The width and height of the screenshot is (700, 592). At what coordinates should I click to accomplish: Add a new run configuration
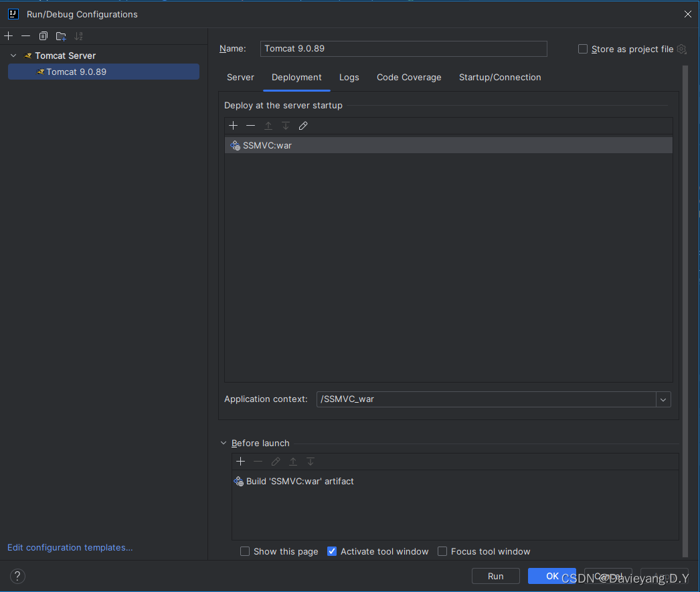tap(9, 35)
